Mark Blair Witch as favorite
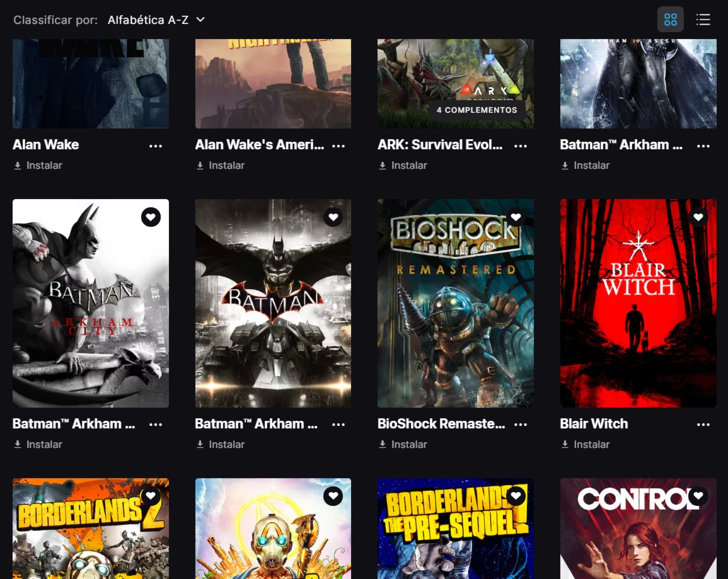 (698, 217)
